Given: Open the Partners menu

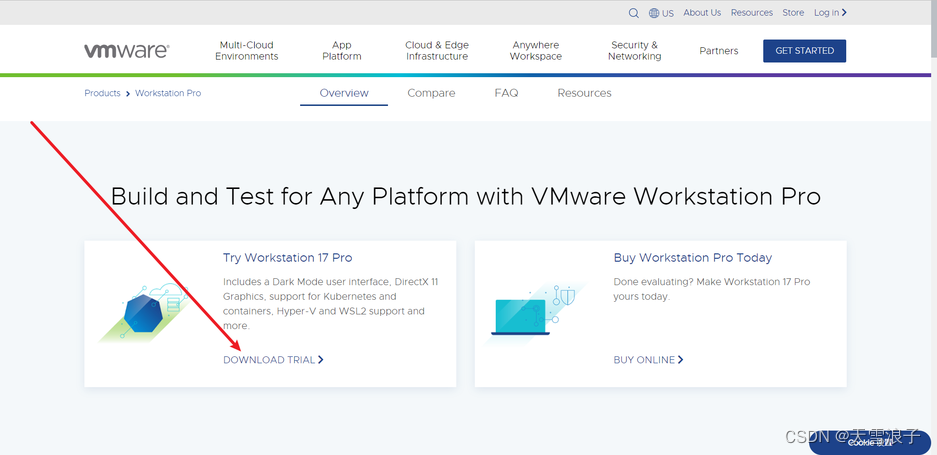Looking at the screenshot, I should point(719,51).
